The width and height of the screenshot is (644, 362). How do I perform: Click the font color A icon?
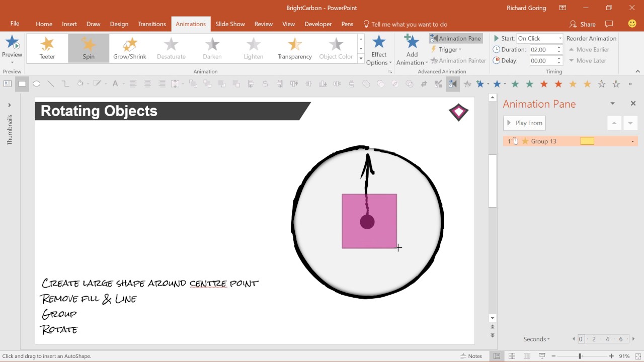click(115, 84)
